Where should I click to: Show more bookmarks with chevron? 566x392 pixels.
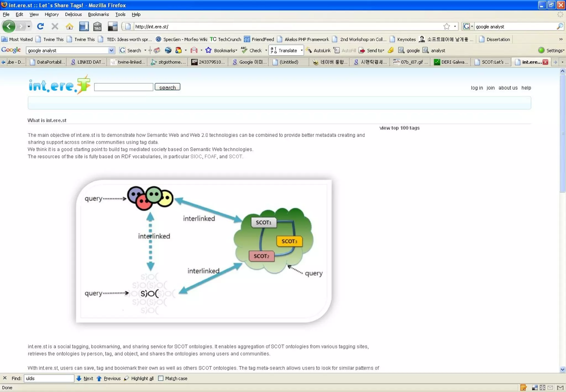click(x=561, y=39)
